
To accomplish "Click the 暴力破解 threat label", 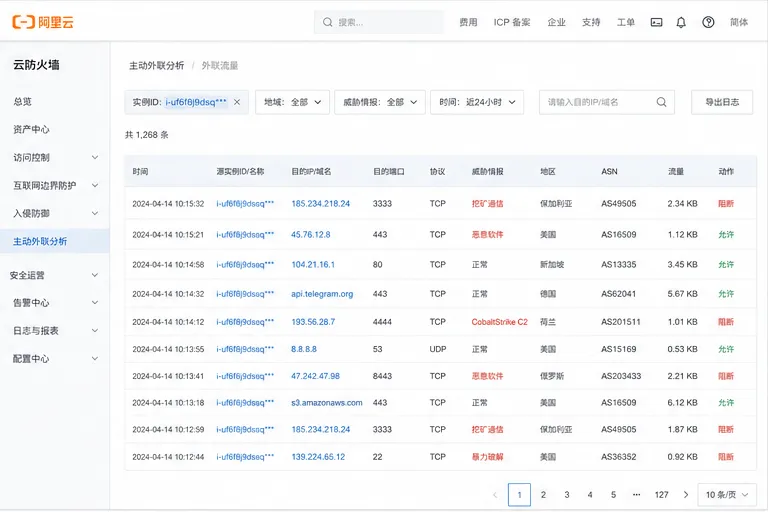I will pyautogui.click(x=487, y=457).
